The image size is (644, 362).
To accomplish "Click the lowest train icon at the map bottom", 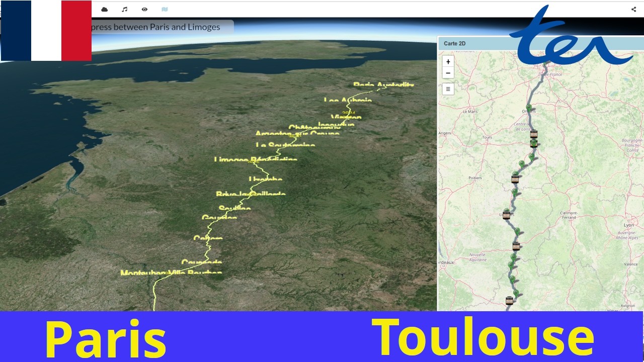I will click(x=509, y=301).
